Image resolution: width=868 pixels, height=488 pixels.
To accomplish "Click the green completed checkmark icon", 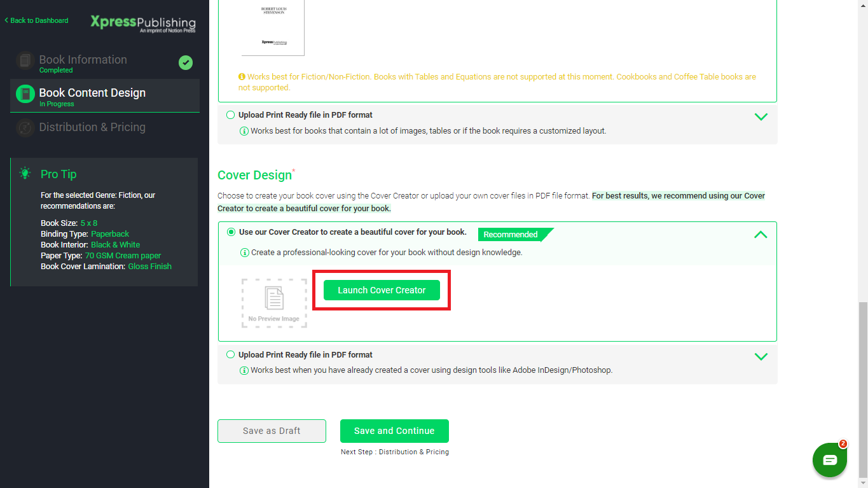I will 186,62.
